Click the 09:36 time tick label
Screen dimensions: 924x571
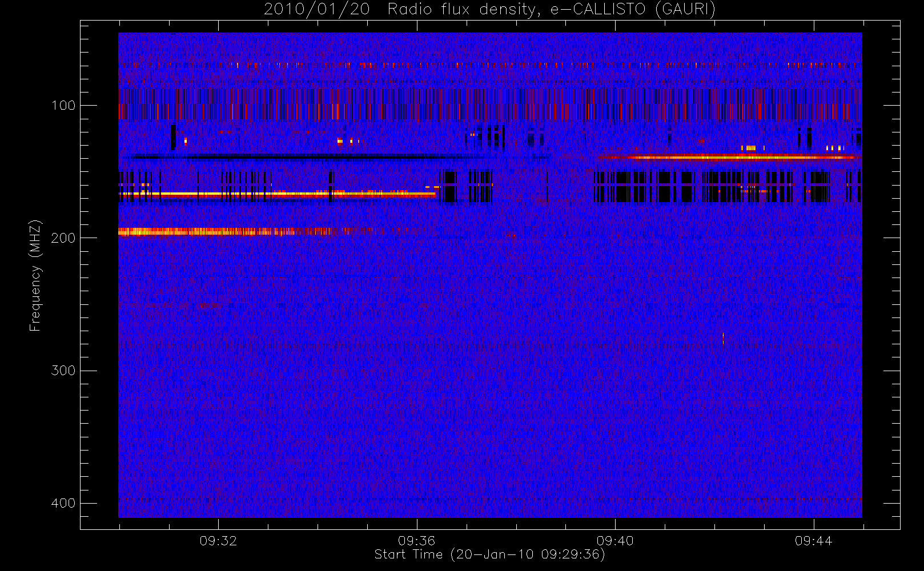[416, 541]
